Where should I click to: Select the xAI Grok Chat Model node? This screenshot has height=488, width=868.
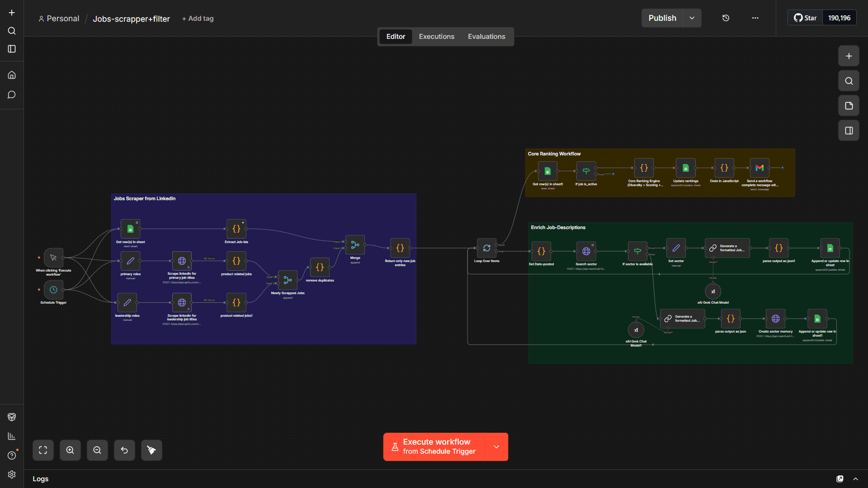click(x=713, y=291)
